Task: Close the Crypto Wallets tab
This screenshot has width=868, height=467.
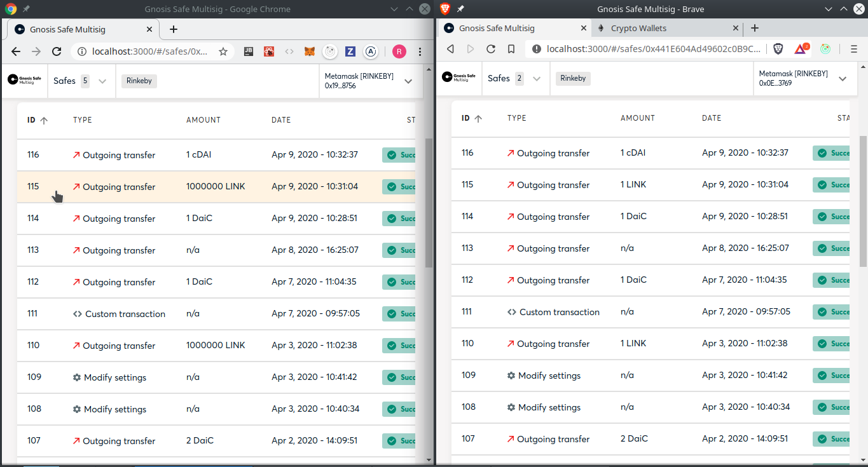Action: (736, 28)
